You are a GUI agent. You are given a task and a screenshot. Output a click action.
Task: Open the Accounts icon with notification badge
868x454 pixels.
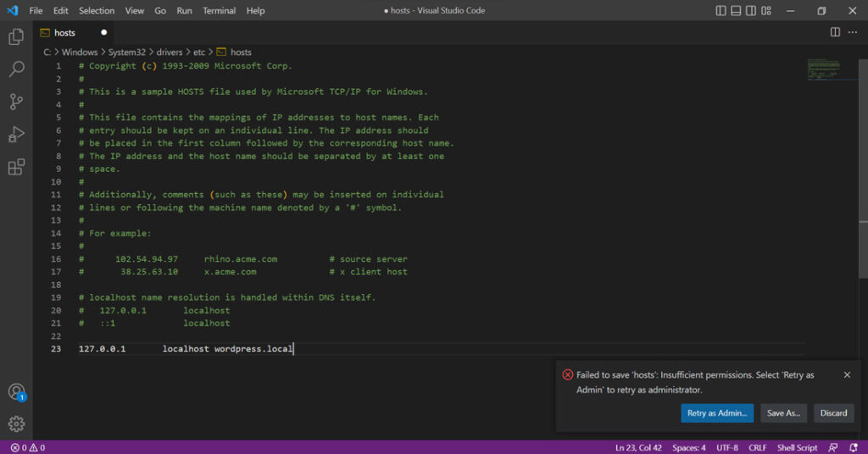[16, 392]
